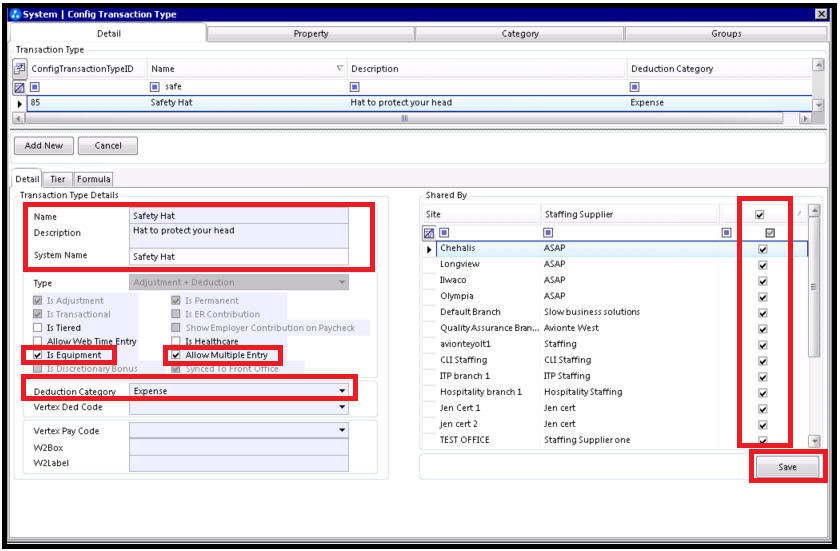Viewport: 840px width, 551px height.
Task: Click the Description column filter operator icon
Action: (x=355, y=87)
